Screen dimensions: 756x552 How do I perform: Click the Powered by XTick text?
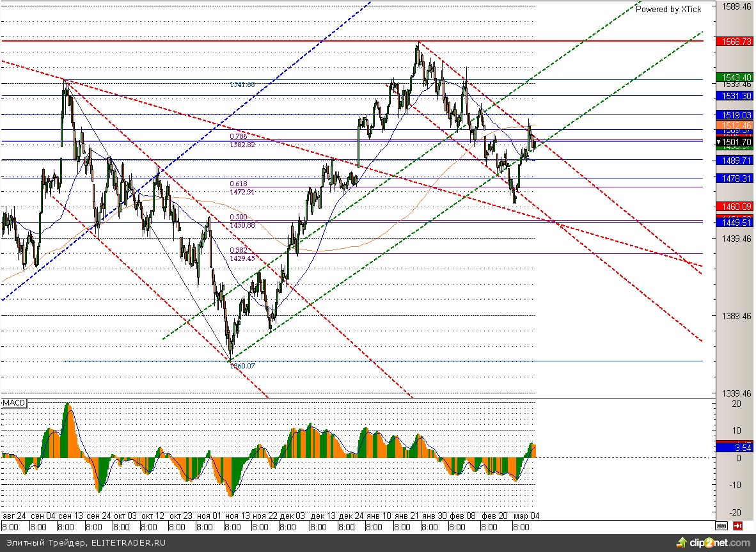[x=668, y=9]
